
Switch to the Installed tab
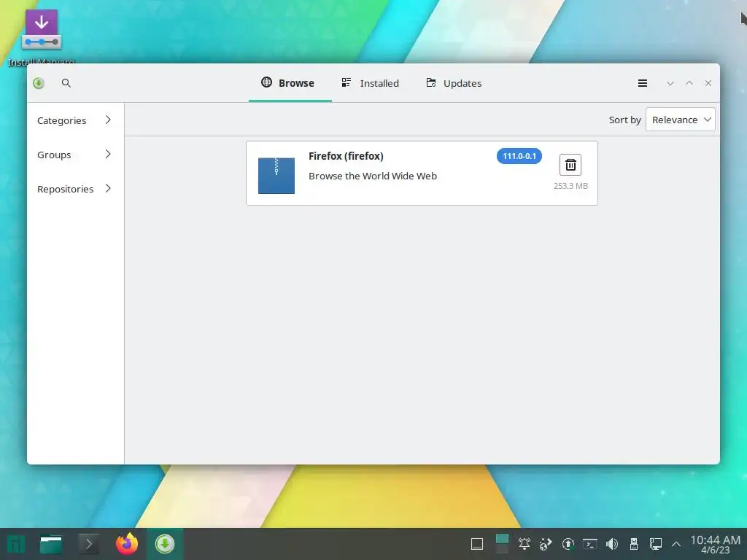coord(371,83)
